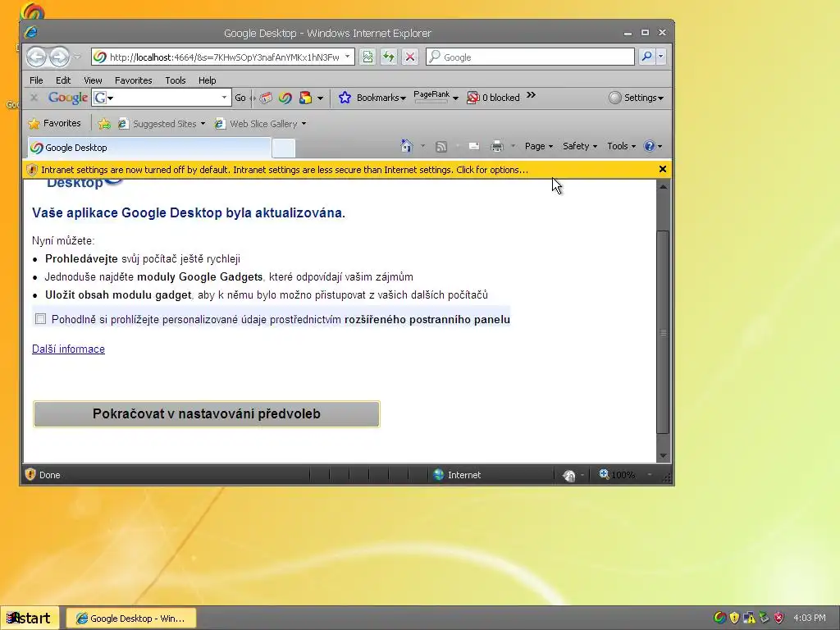
Task: Open Suggested Sites link
Action: point(162,124)
